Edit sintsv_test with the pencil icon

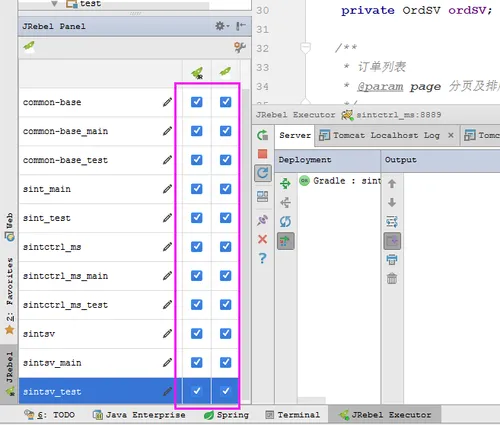[167, 391]
